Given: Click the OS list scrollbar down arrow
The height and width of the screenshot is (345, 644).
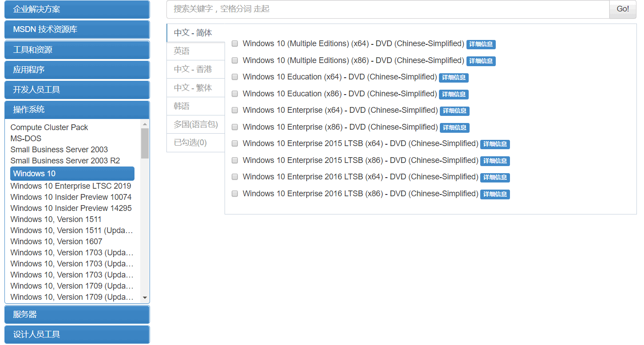Looking at the screenshot, I should [145, 297].
